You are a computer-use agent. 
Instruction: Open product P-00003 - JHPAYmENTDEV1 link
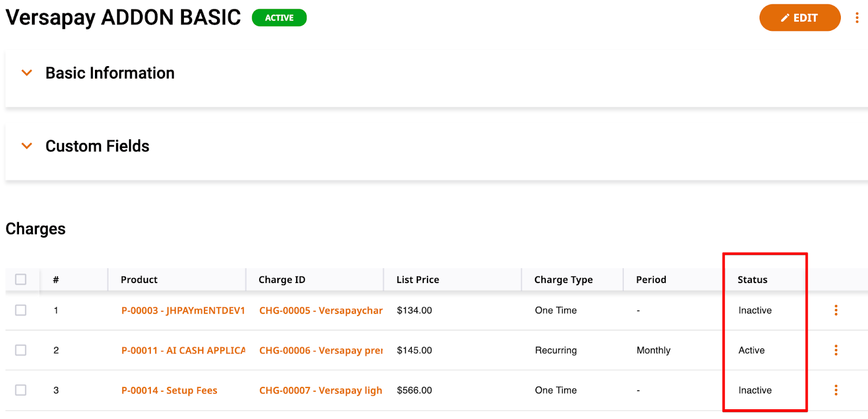coord(183,311)
